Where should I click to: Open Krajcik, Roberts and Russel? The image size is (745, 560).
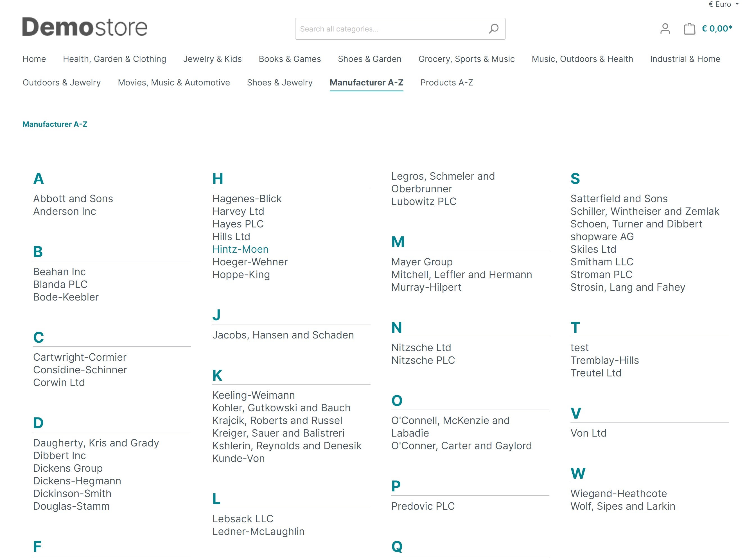click(x=277, y=421)
